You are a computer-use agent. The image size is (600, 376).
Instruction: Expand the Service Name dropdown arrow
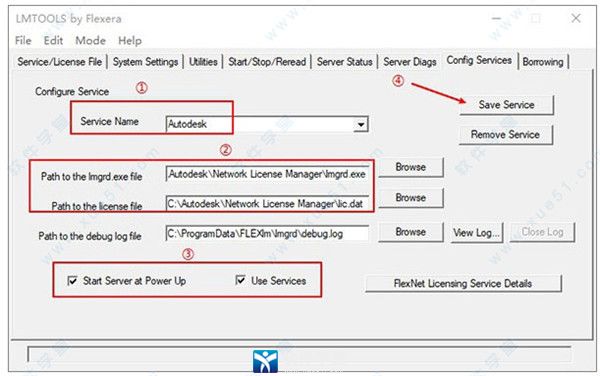point(360,124)
